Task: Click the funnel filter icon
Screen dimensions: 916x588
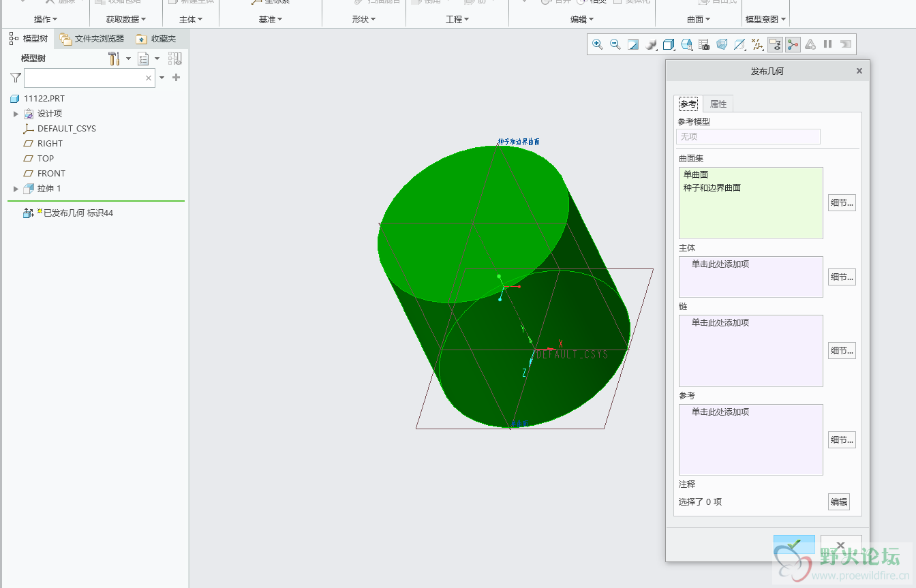Action: (16, 78)
